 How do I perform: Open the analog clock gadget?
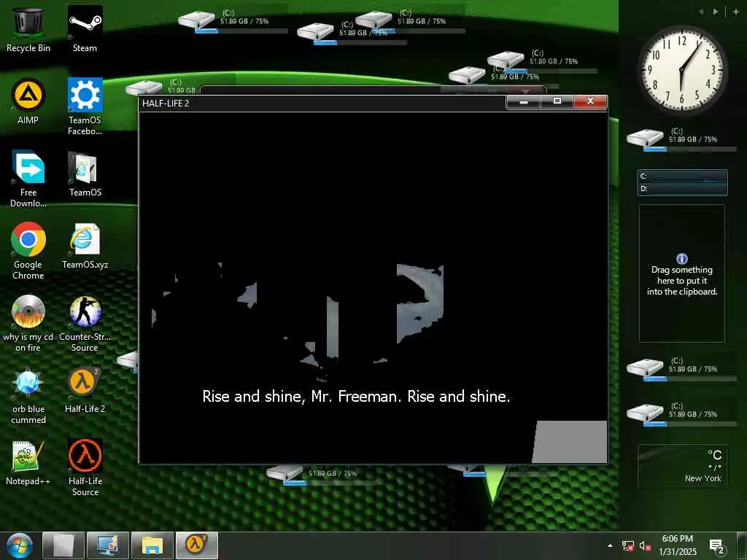click(x=682, y=70)
